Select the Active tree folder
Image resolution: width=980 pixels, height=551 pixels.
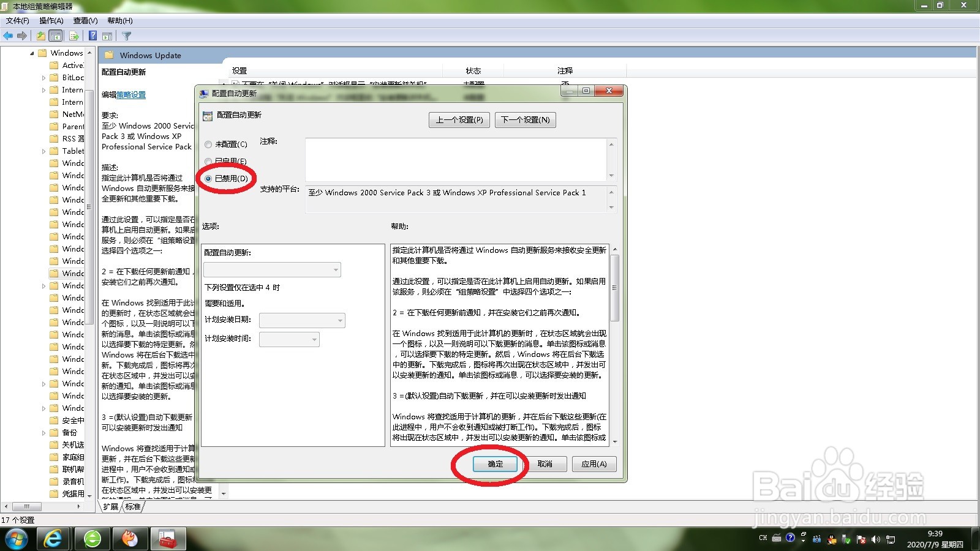pyautogui.click(x=66, y=66)
